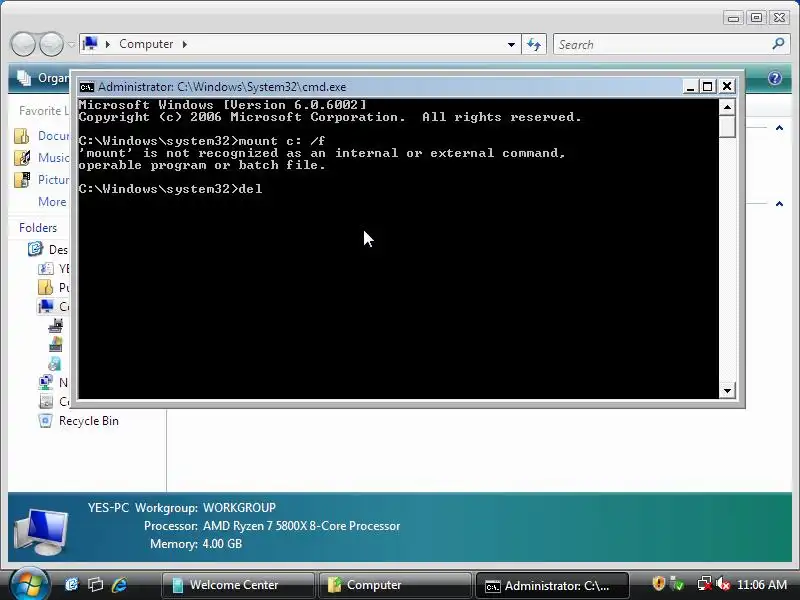This screenshot has width=800, height=600.
Task: Click the WORKGROUP value in details pane
Action: tap(239, 508)
